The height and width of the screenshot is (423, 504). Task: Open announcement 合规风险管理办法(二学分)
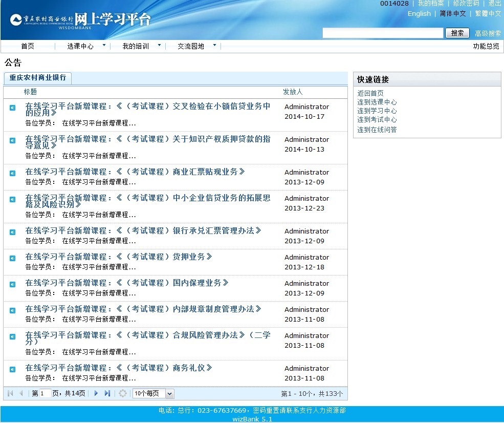click(x=148, y=339)
